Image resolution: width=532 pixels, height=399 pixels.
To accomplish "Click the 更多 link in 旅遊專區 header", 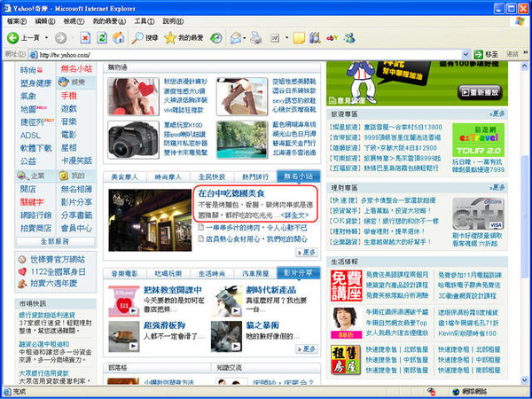I will (x=497, y=113).
